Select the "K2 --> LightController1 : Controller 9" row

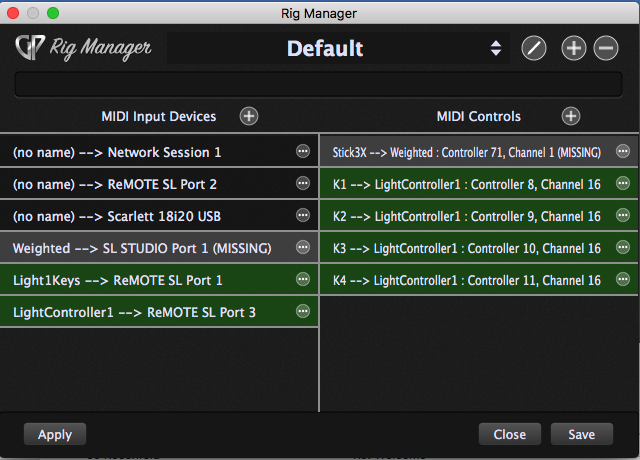(479, 216)
